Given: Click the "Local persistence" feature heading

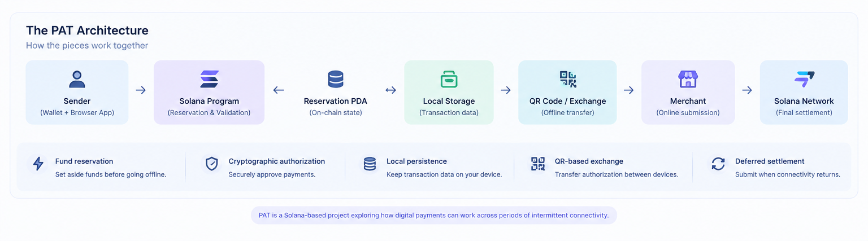Looking at the screenshot, I should point(416,161).
